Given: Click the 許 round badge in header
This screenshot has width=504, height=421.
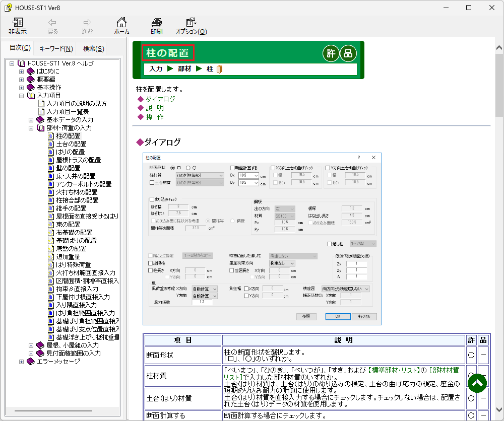Looking at the screenshot, I should (331, 53).
